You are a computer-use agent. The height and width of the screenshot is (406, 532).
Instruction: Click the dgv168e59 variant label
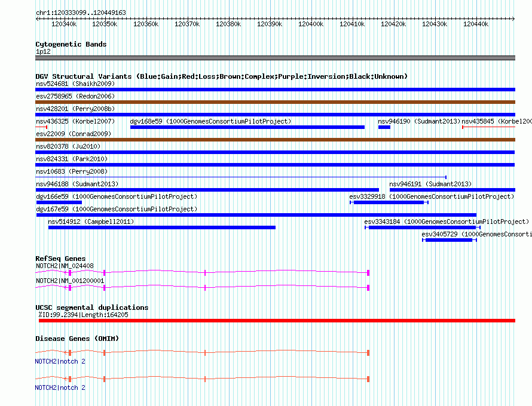click(x=210, y=121)
